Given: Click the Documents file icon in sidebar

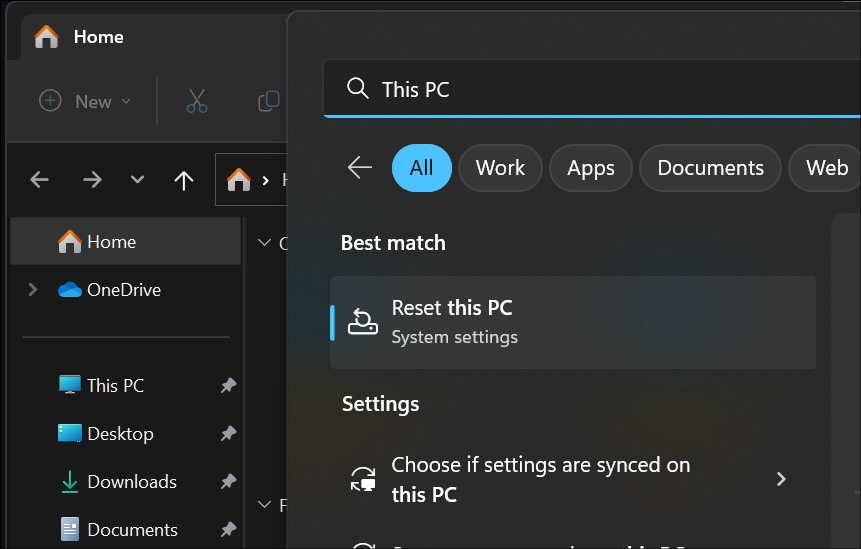Looking at the screenshot, I should pos(70,529).
